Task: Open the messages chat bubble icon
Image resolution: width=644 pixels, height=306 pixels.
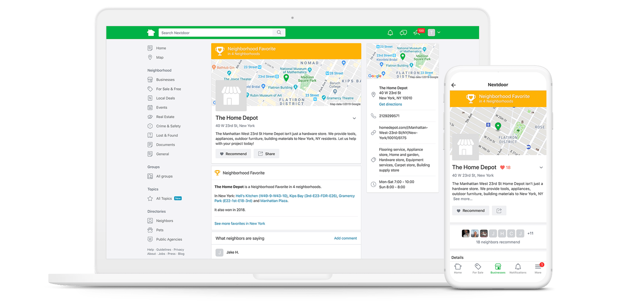Action: click(x=403, y=32)
